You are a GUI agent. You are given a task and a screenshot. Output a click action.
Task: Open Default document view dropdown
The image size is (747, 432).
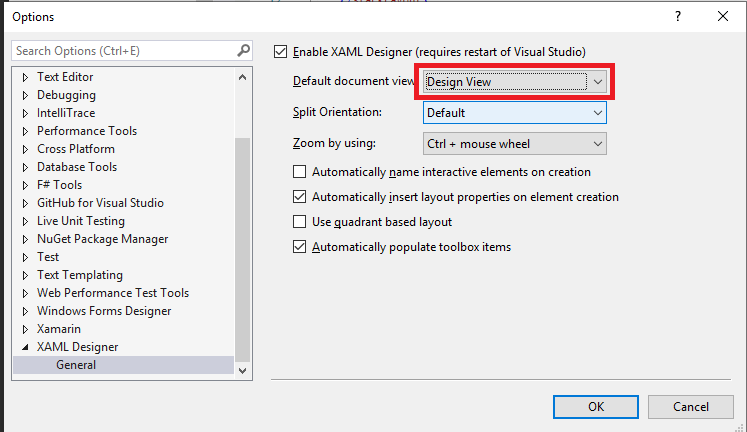515,82
